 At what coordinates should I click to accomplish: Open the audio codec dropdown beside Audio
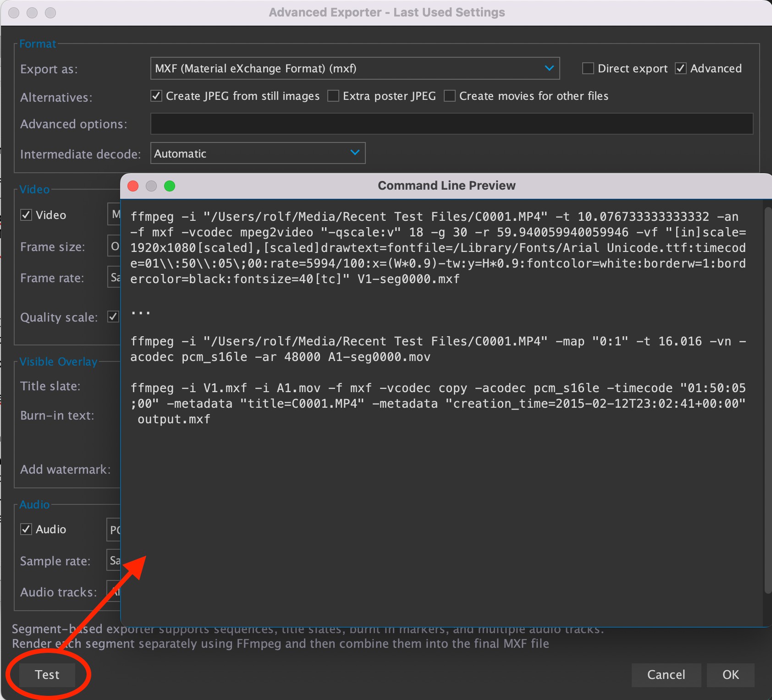[x=114, y=530]
